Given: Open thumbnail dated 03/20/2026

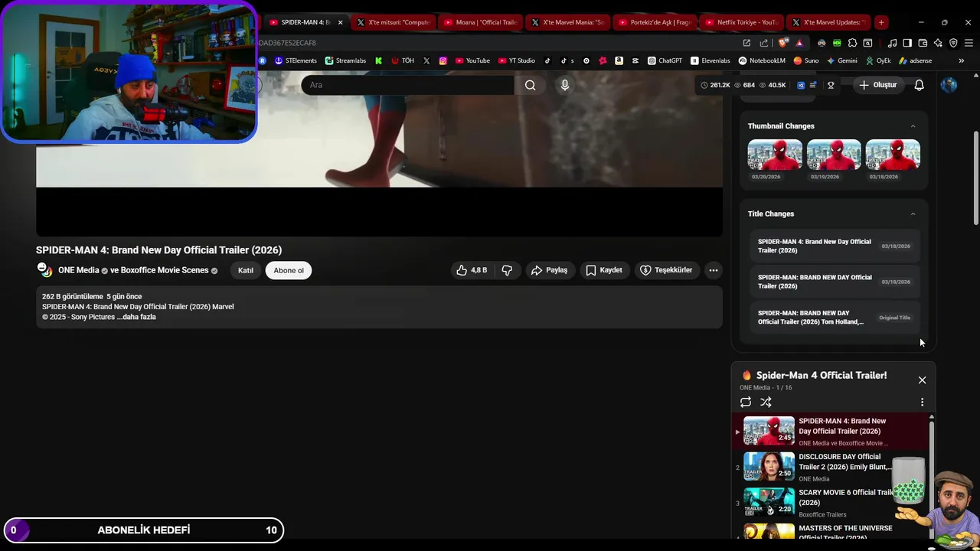Looking at the screenshot, I should click(775, 155).
